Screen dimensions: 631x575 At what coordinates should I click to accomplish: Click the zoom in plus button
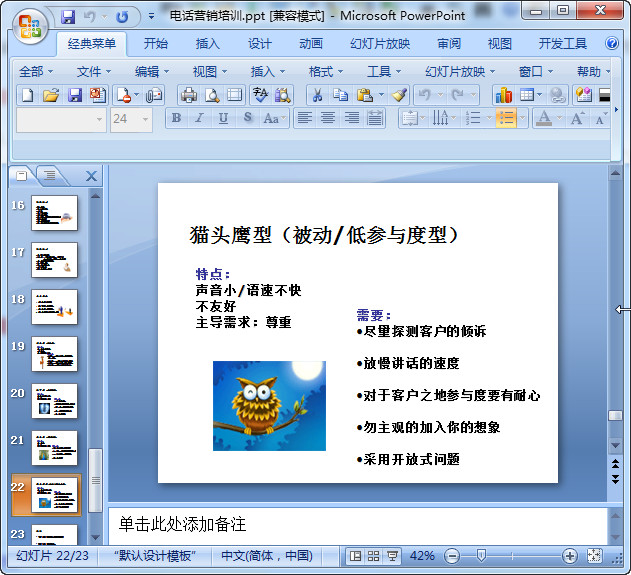[x=570, y=556]
